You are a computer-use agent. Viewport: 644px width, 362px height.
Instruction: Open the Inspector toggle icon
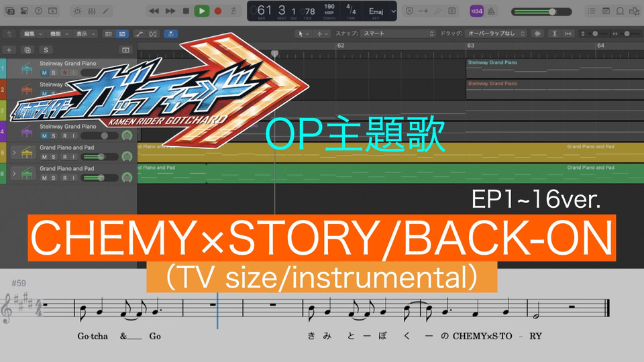(24, 11)
